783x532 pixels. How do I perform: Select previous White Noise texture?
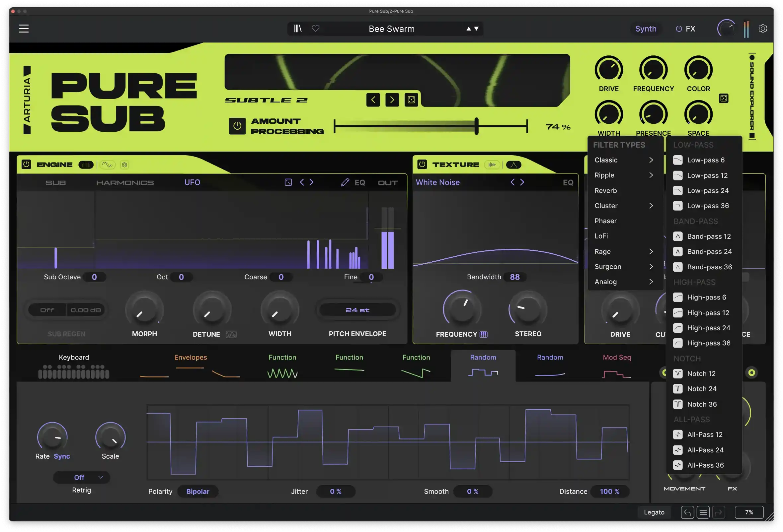point(512,182)
